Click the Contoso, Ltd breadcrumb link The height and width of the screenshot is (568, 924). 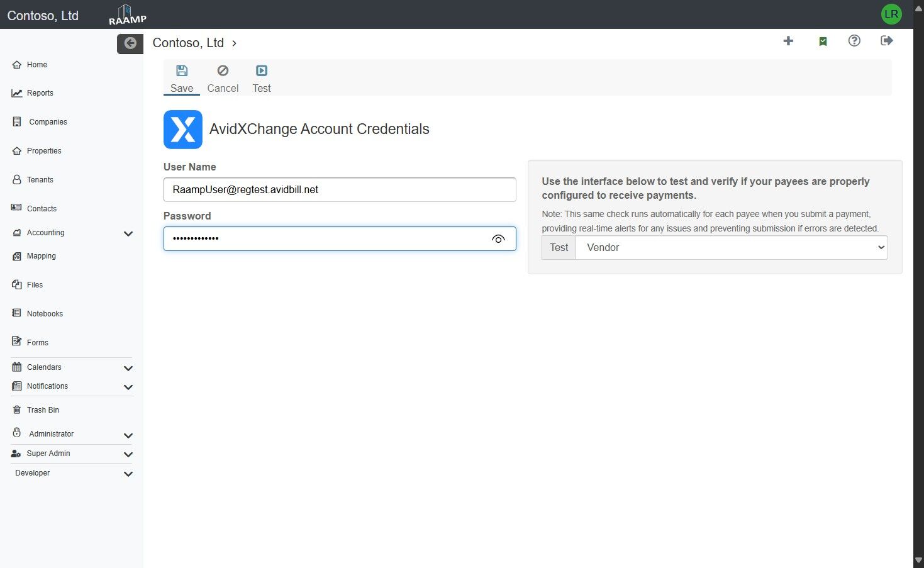coord(188,43)
